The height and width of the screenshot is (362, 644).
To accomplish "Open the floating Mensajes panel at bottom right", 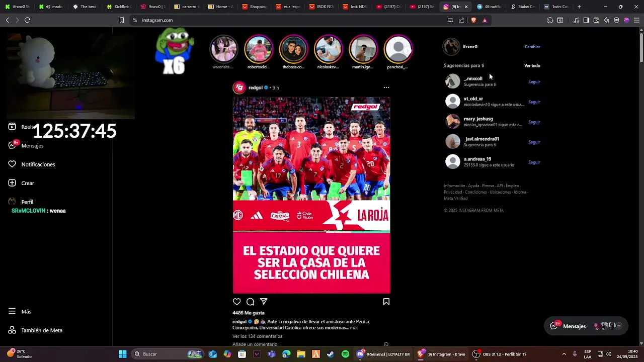I will 586,326.
